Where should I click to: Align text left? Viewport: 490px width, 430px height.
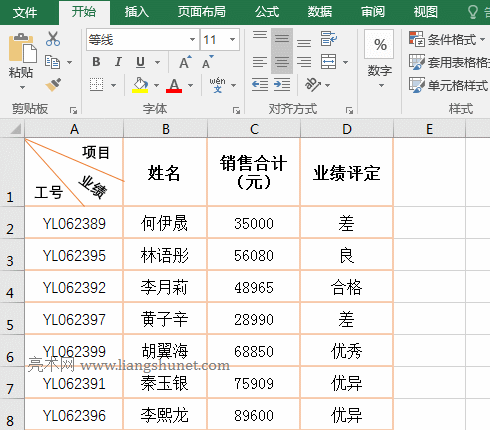coord(260,62)
